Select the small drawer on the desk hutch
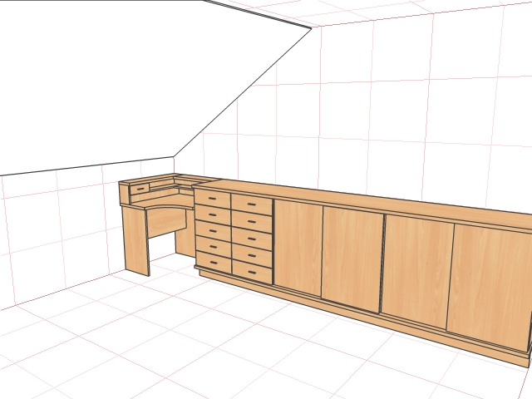The image size is (532, 399). (x=140, y=189)
